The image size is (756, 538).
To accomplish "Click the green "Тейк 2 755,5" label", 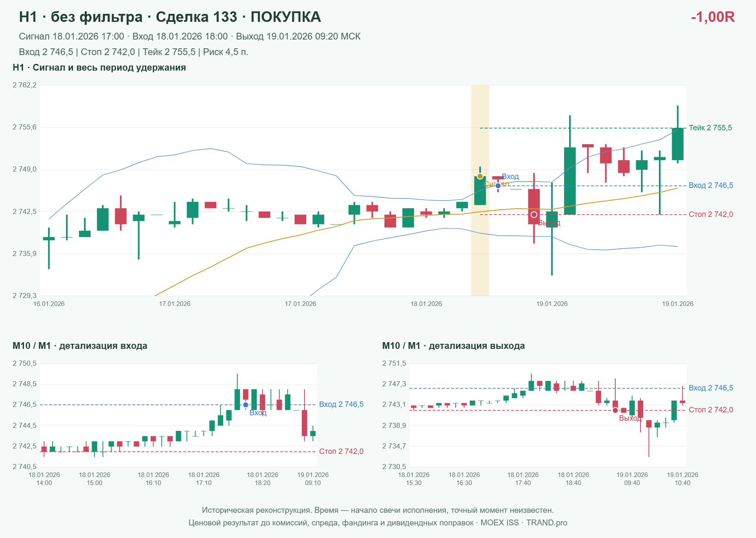I will [710, 128].
